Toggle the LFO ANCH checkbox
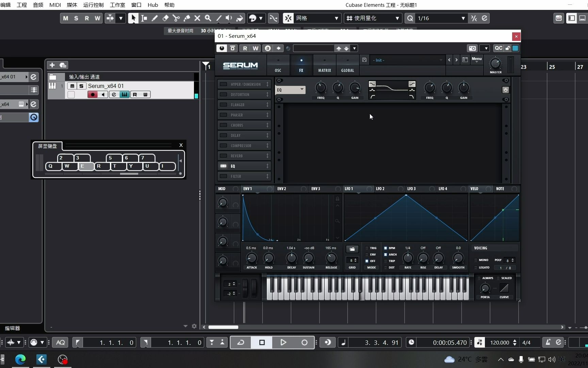Image resolution: width=588 pixels, height=368 pixels. tap(386, 255)
